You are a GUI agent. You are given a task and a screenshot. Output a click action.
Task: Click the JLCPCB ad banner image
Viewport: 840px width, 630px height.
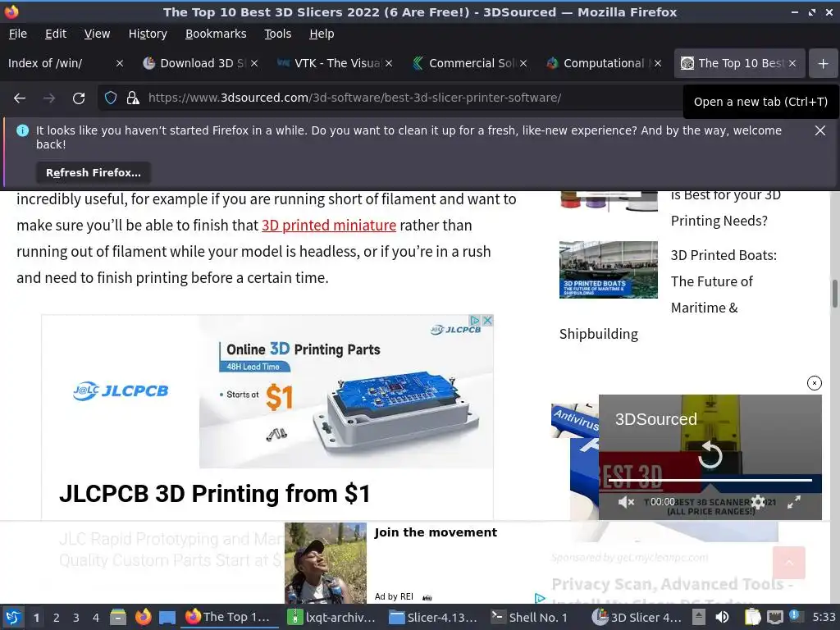pos(346,391)
